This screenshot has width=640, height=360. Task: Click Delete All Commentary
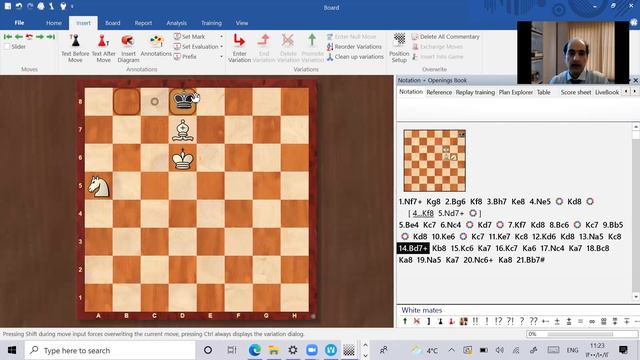coord(445,37)
